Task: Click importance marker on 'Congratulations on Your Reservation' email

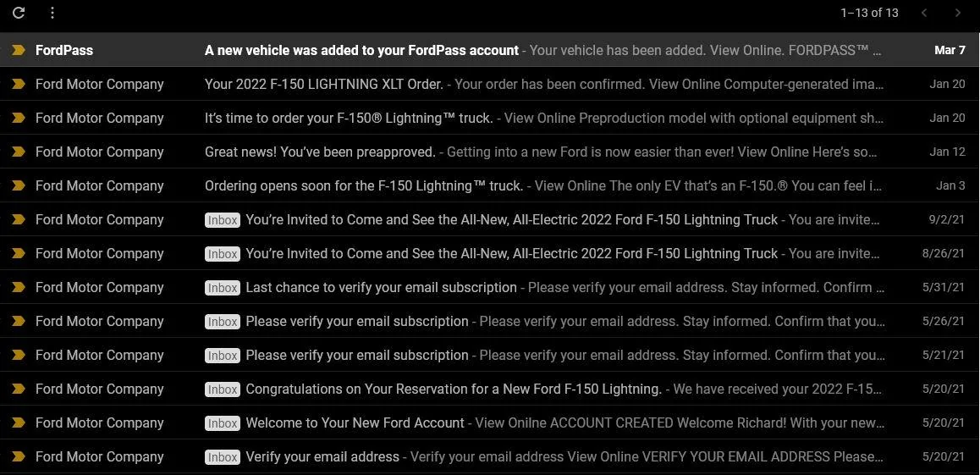Action: tap(18, 389)
